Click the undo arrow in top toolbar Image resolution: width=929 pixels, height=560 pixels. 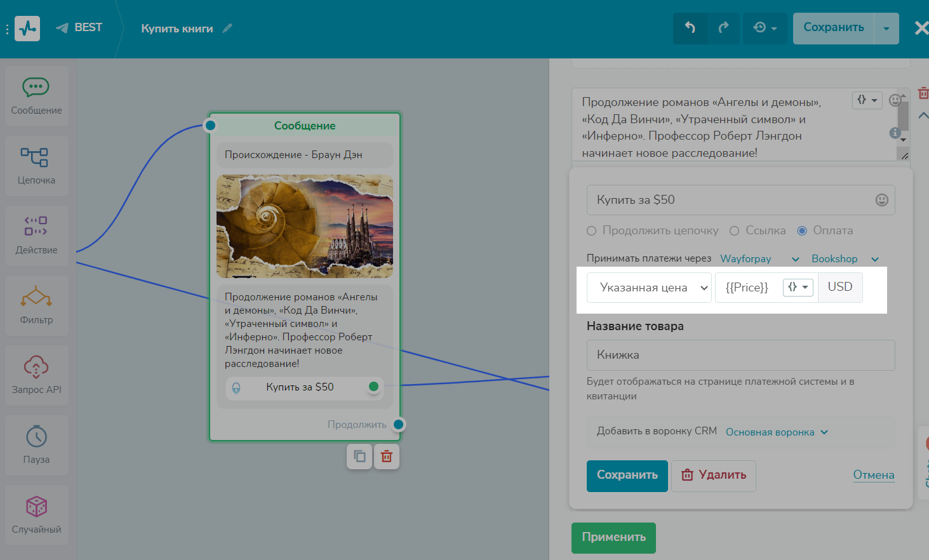click(x=690, y=28)
